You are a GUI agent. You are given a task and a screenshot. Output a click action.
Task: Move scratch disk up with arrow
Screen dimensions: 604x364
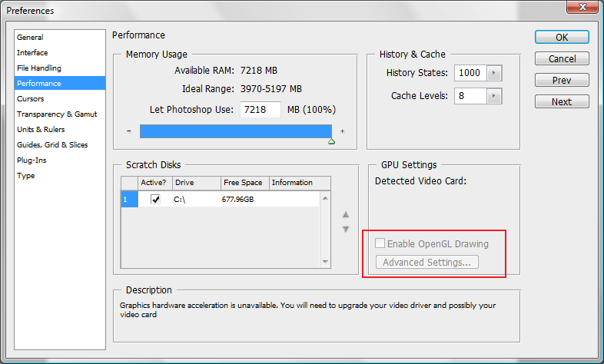[x=346, y=214]
